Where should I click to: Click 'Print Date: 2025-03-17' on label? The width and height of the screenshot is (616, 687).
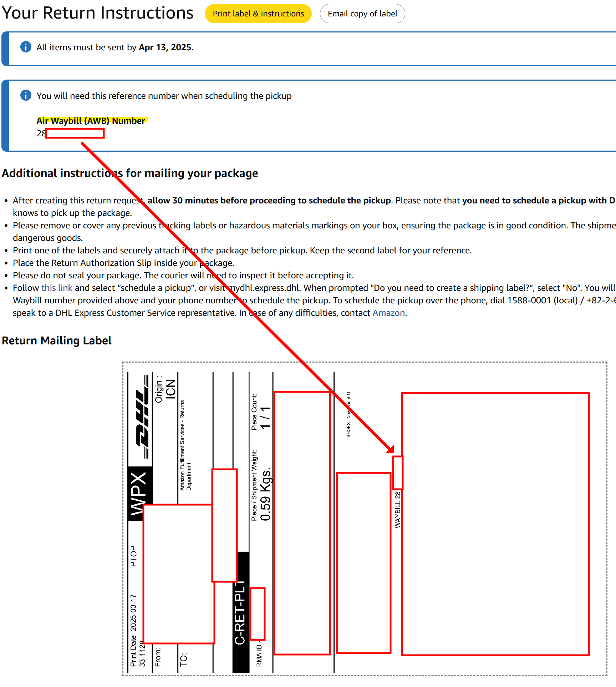pos(133,631)
